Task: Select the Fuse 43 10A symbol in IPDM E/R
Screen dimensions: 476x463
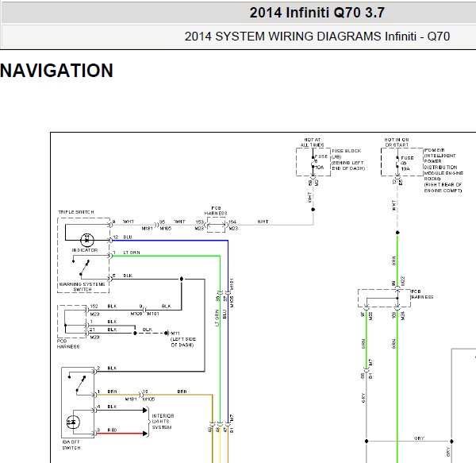Action: click(397, 163)
